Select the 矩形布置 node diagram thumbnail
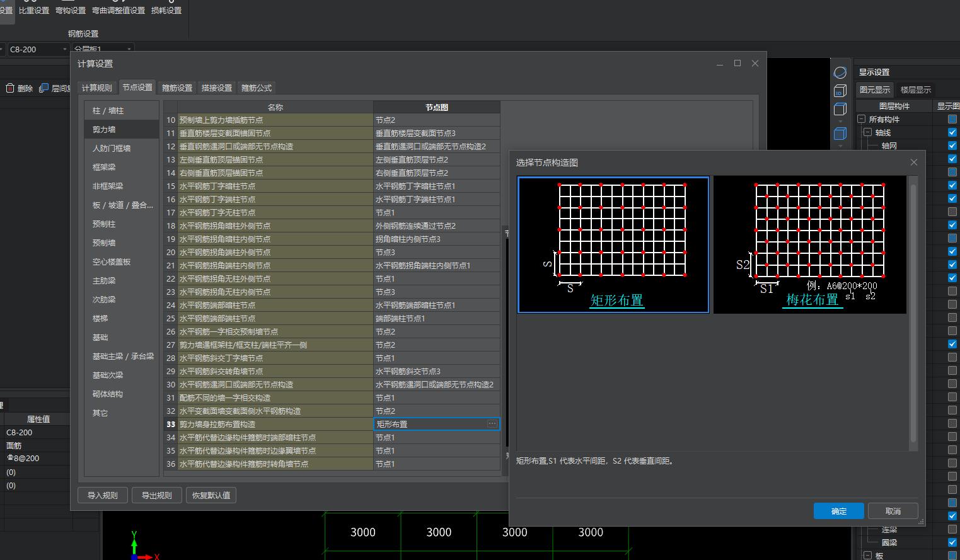 [613, 244]
